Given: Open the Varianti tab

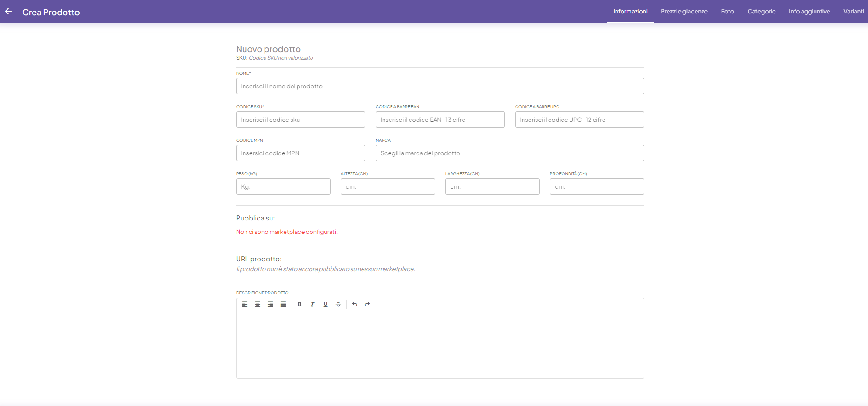Looking at the screenshot, I should coord(854,12).
